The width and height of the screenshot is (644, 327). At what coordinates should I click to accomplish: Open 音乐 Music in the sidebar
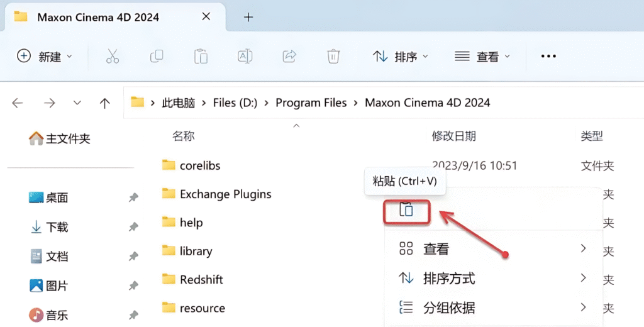pyautogui.click(x=48, y=315)
